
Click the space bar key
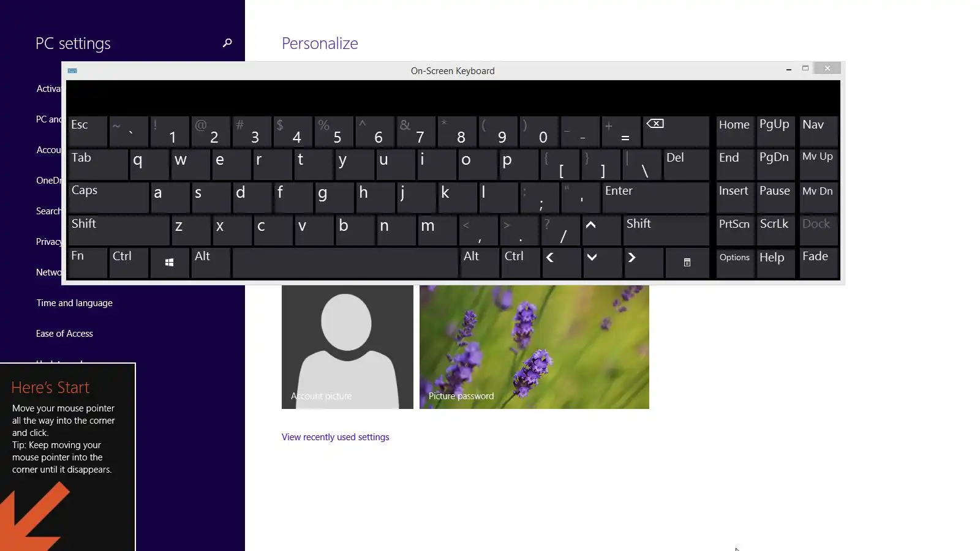point(345,263)
